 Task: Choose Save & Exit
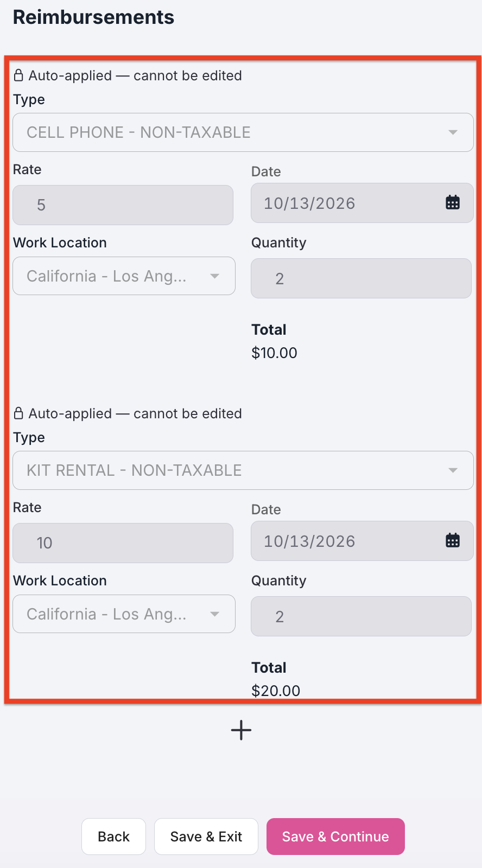coord(206,837)
